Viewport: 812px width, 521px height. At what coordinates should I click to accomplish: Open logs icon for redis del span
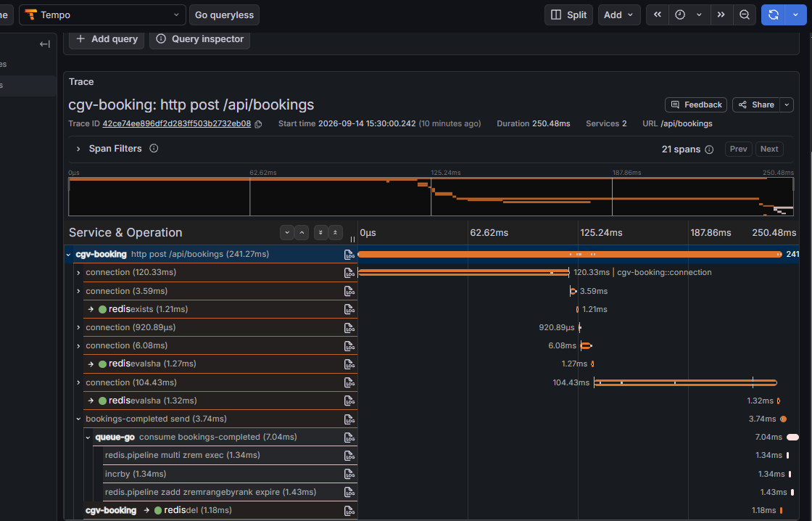pyautogui.click(x=349, y=511)
